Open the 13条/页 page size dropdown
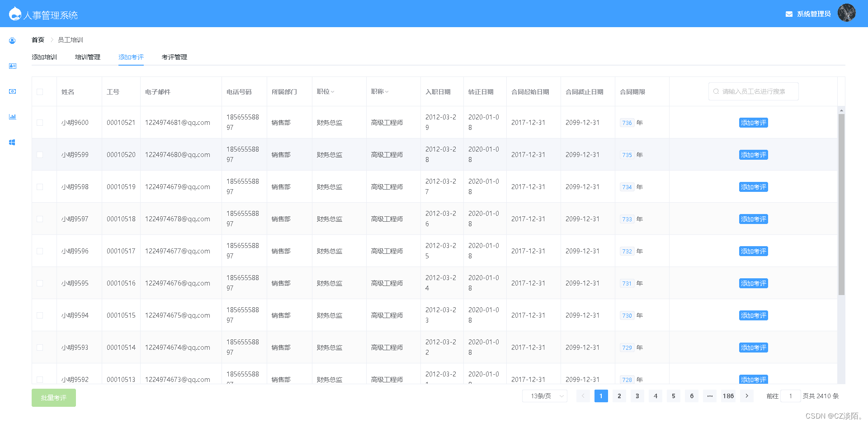Image resolution: width=868 pixels, height=424 pixels. [x=545, y=396]
